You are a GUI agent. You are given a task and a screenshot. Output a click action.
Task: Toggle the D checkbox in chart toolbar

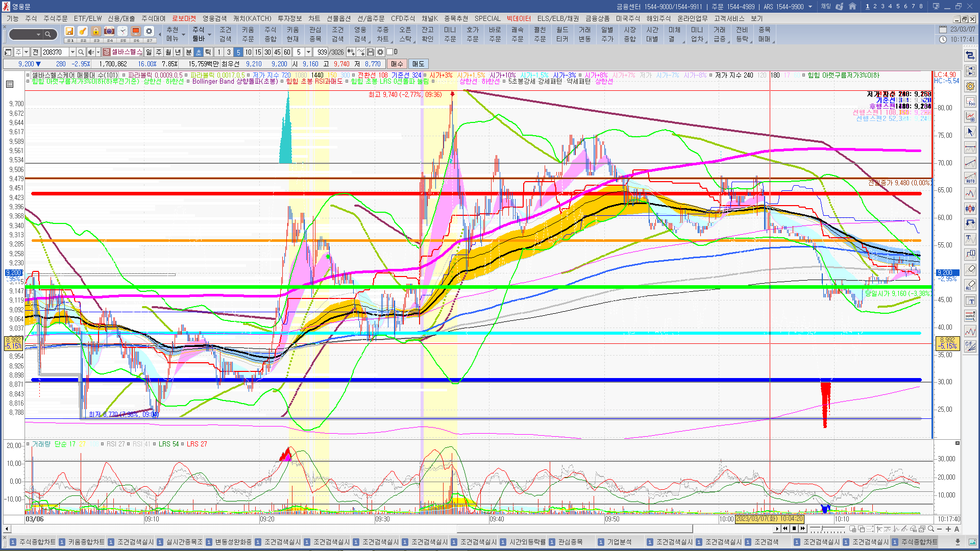pos(390,52)
